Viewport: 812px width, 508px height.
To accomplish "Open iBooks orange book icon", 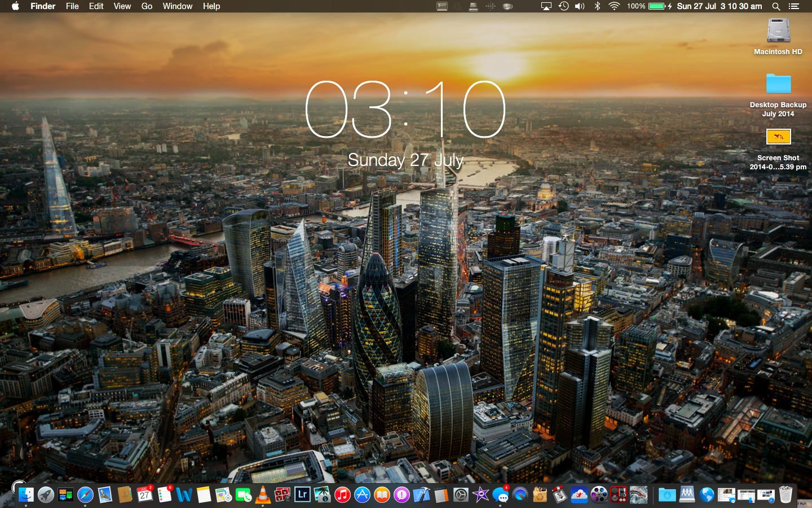I will coord(382,495).
